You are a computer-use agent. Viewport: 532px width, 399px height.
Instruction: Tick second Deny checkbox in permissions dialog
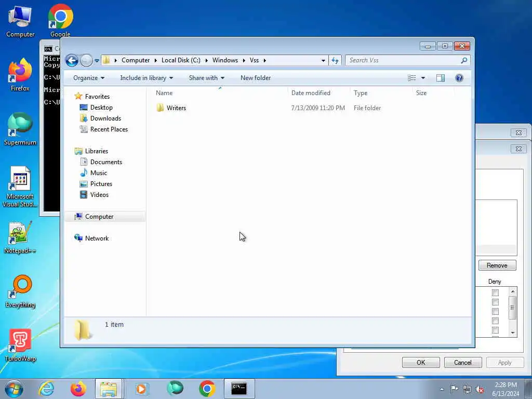(495, 302)
